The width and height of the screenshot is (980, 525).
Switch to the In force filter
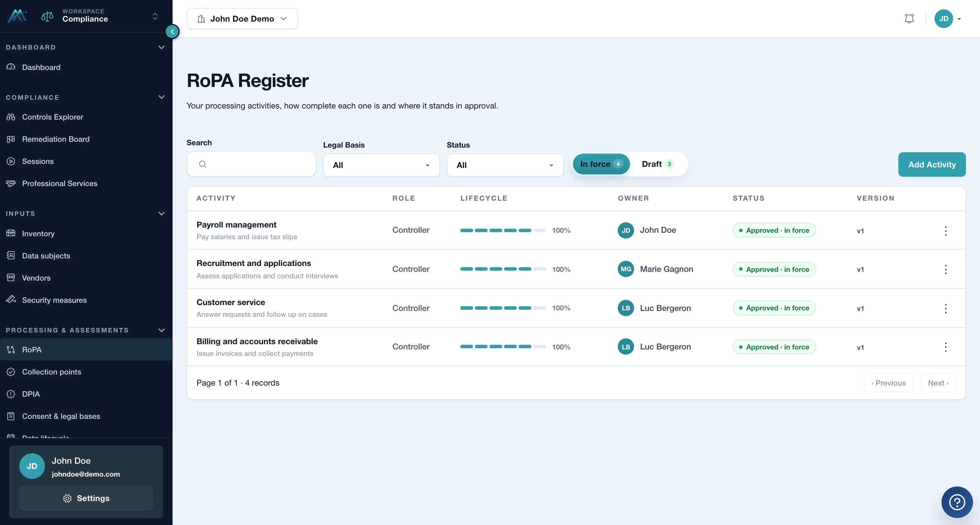(x=601, y=164)
